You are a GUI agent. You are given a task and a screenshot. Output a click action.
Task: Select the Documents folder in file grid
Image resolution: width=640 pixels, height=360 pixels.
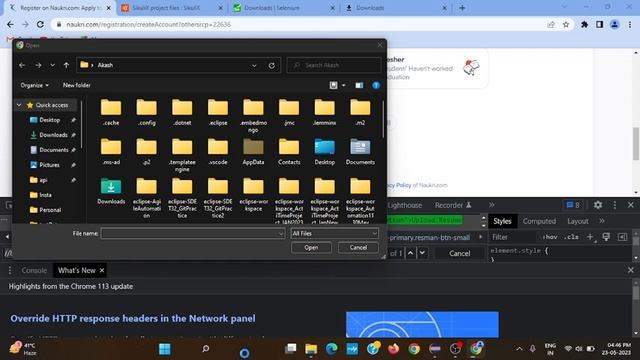tap(360, 152)
